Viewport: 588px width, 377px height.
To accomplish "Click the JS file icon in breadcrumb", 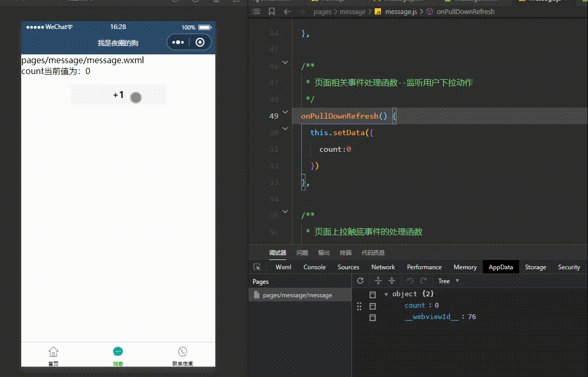I will click(x=378, y=11).
